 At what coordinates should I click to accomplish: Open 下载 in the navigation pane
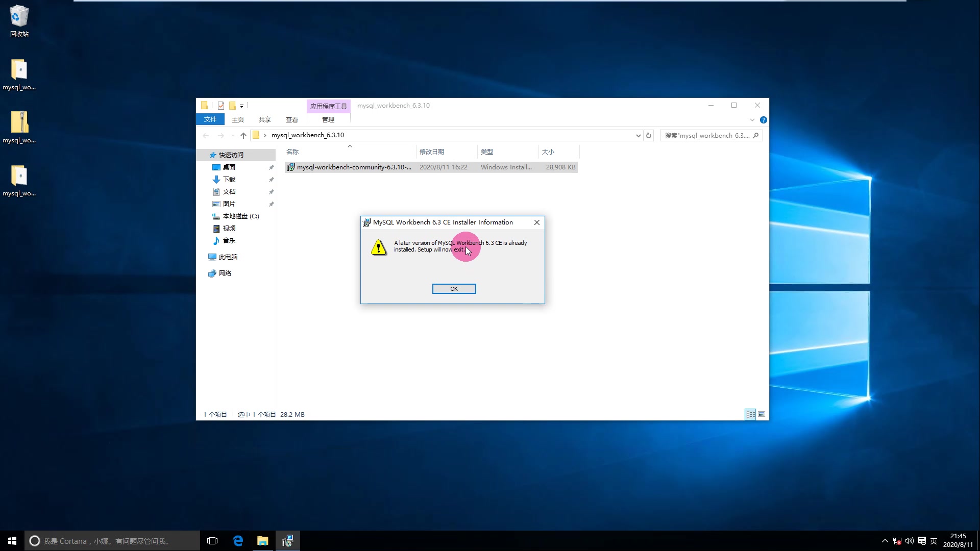229,179
